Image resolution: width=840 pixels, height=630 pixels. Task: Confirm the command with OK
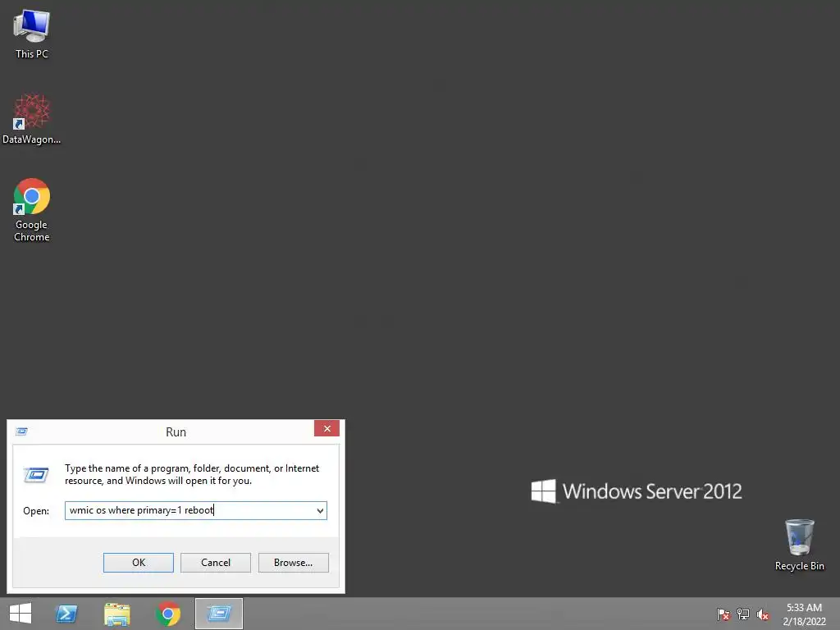[138, 563]
